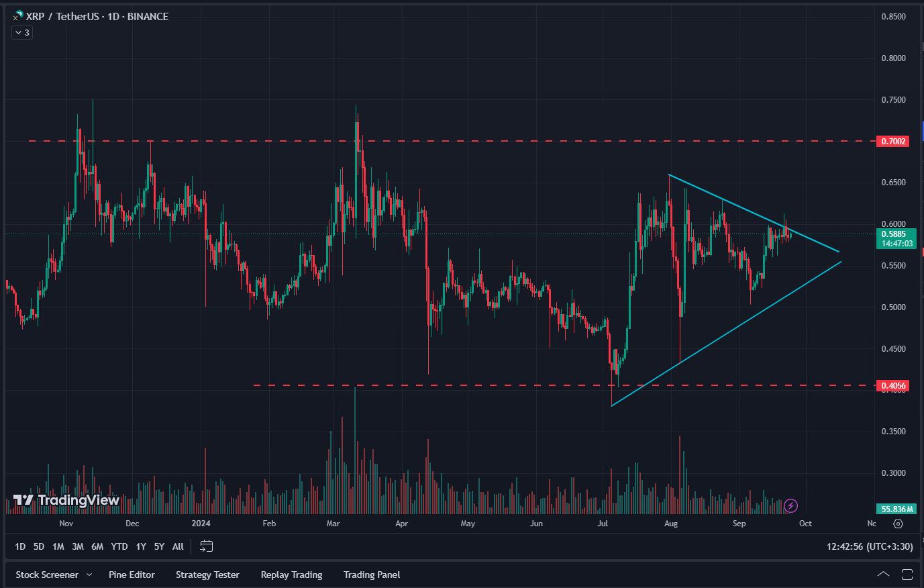Open the Pine Editor tab

[x=132, y=575]
